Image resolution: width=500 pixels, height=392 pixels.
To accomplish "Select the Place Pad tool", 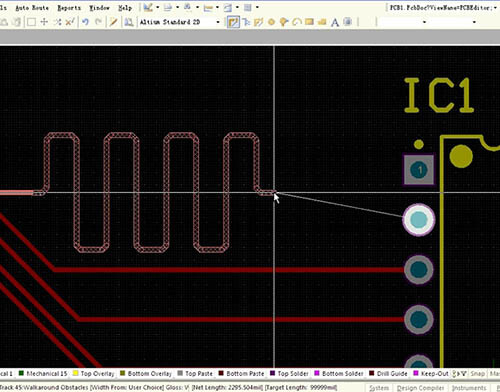I will click(271, 22).
